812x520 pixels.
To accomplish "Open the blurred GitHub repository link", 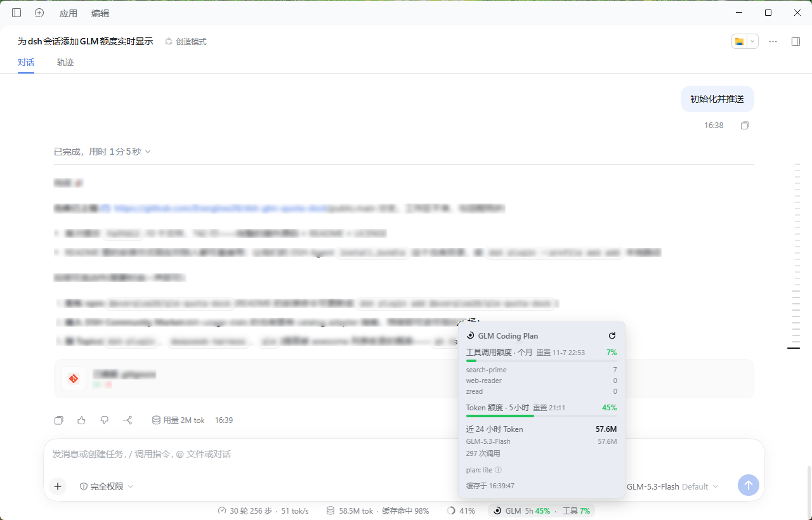I will click(220, 208).
